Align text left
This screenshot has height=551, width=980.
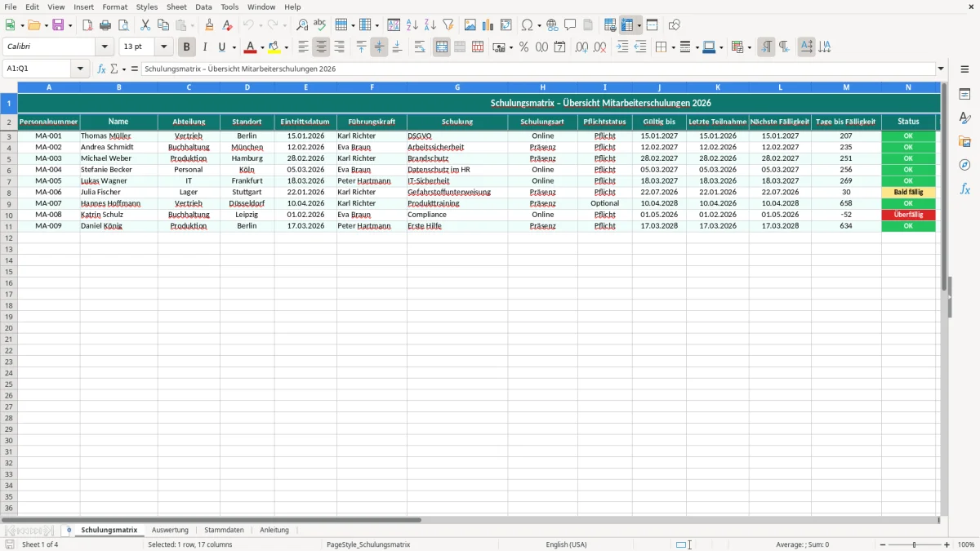coord(304,47)
